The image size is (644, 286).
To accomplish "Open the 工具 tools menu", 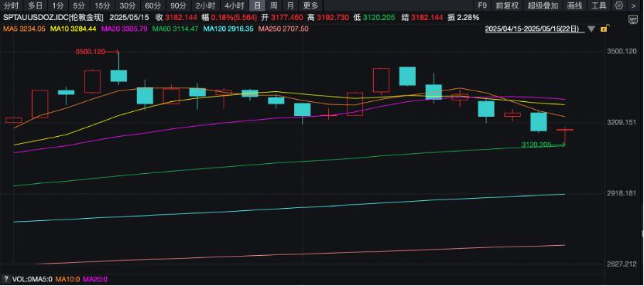I will [x=599, y=5].
